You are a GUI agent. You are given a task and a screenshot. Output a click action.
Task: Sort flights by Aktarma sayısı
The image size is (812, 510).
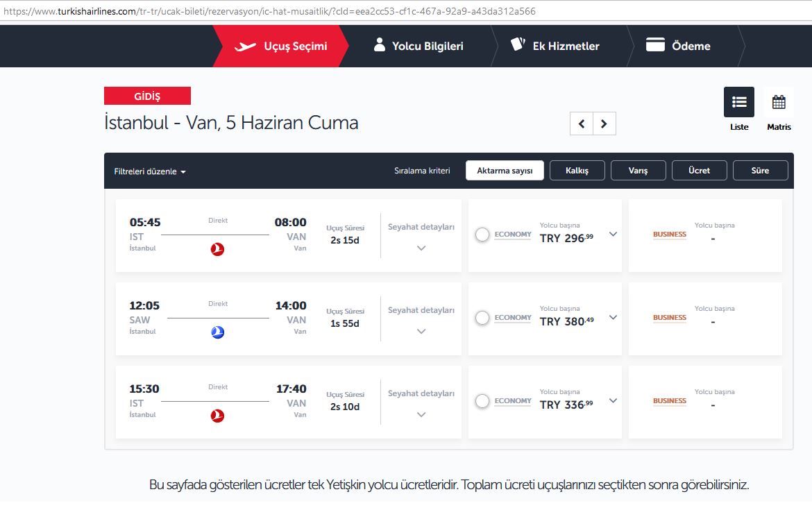pyautogui.click(x=505, y=170)
